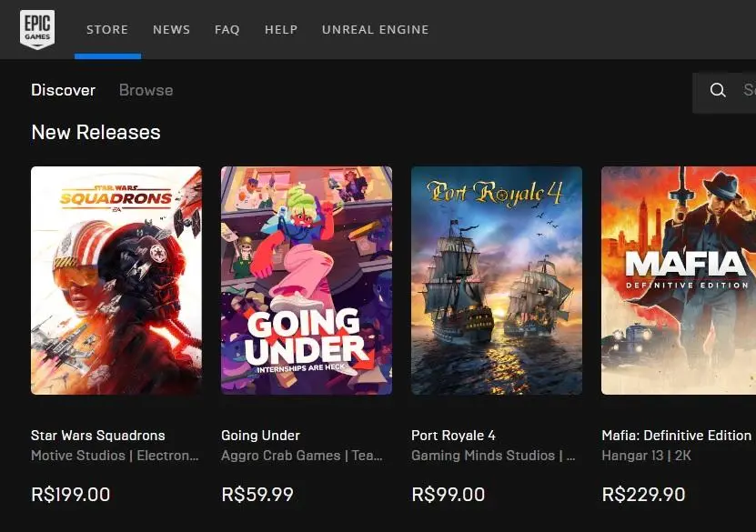Click the Port Royale 4 cover art
The image size is (756, 532).
(496, 280)
